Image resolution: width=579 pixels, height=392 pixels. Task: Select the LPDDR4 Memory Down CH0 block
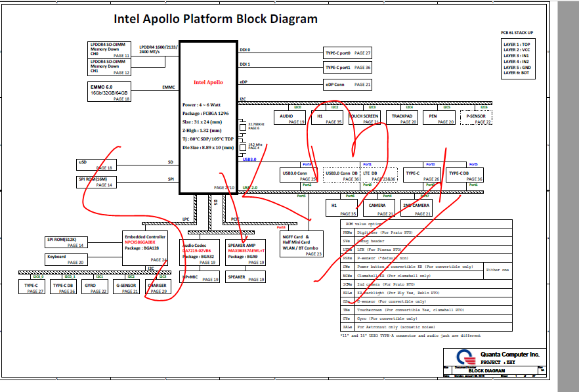(x=109, y=50)
